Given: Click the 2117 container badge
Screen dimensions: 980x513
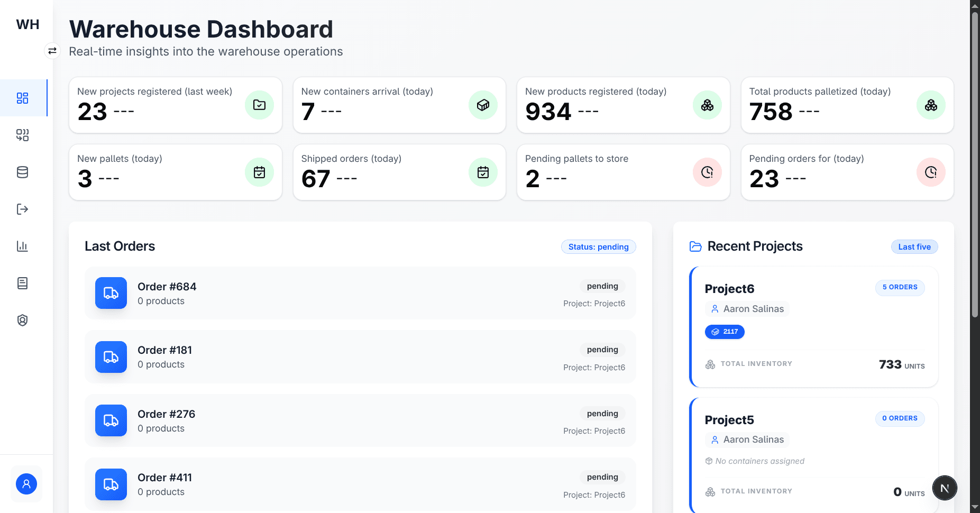Looking at the screenshot, I should (x=725, y=332).
